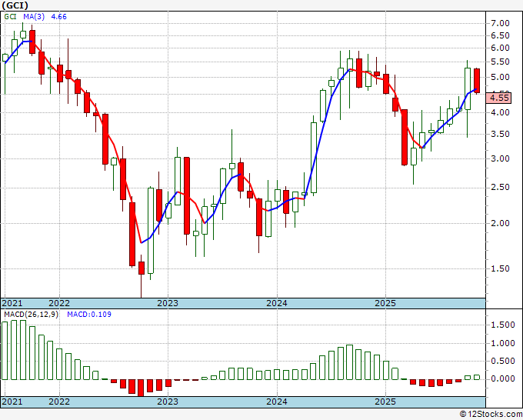Click 2023 on the price chart timeline
This screenshot has height=420, width=523.
click(168, 303)
